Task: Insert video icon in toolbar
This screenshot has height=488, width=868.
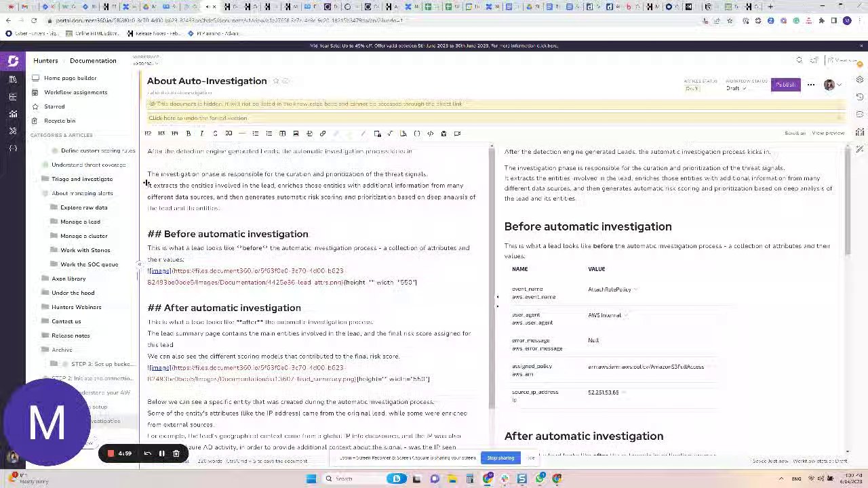Action: pos(457,134)
